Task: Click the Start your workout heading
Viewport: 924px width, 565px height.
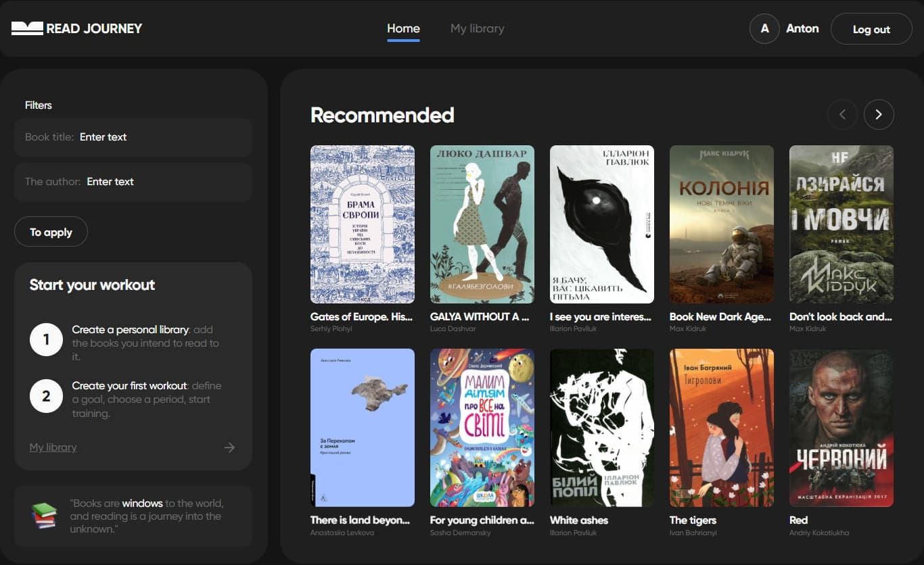Action: pos(92,285)
